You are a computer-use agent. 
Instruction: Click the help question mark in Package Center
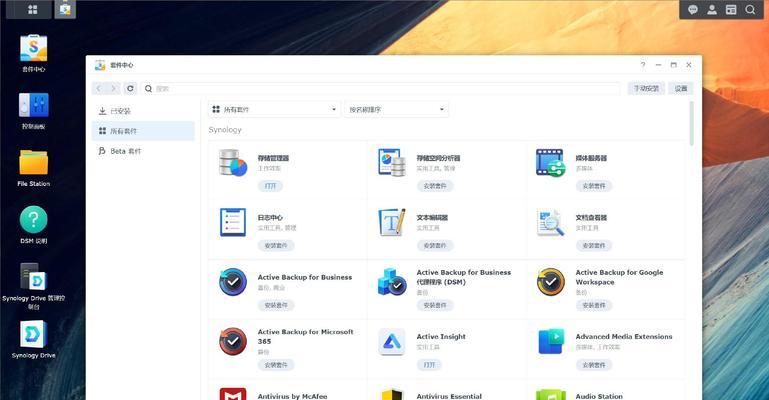coord(643,65)
